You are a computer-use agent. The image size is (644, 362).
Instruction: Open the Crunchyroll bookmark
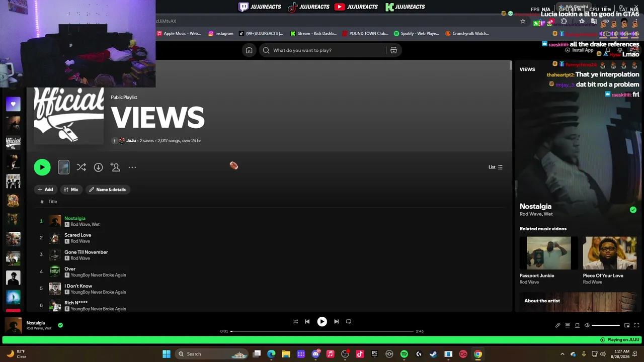point(467,34)
